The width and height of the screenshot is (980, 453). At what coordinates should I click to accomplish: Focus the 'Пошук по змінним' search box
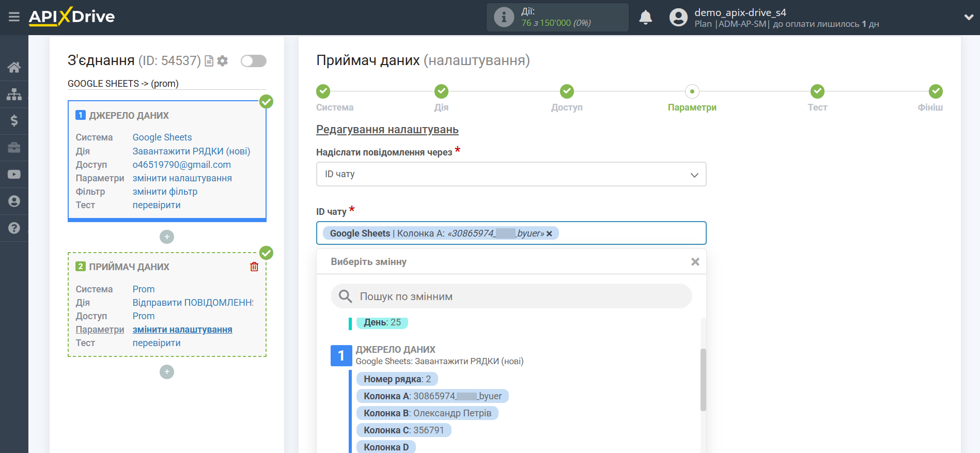pyautogui.click(x=511, y=296)
